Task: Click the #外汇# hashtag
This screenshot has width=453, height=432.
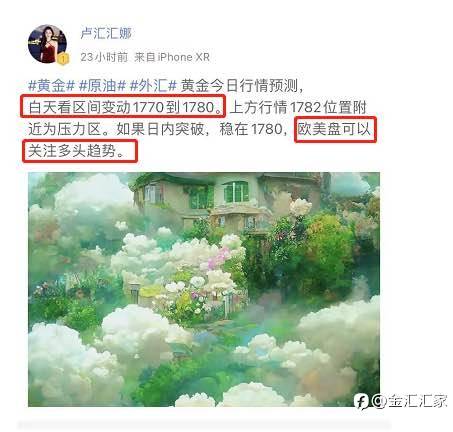Action: [x=153, y=86]
